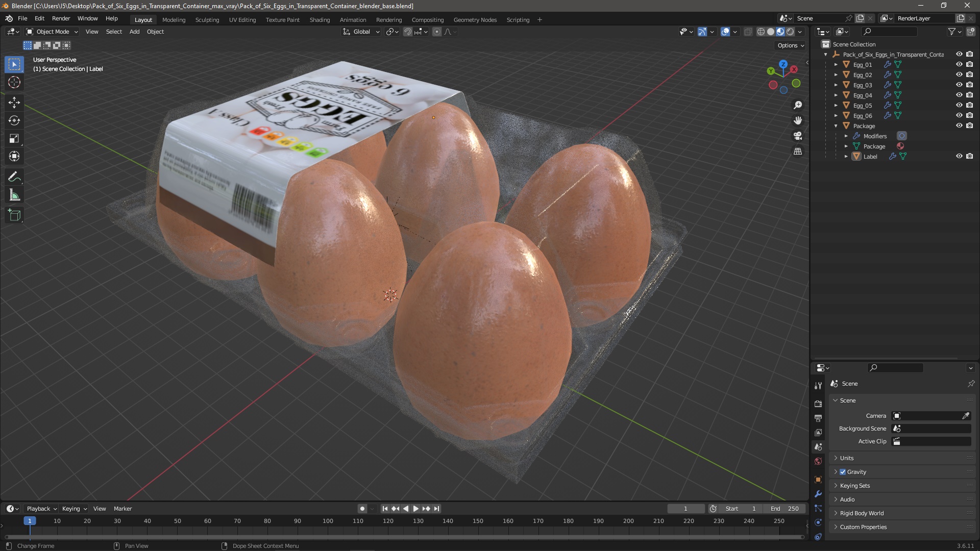980x551 pixels.
Task: Select the Add Cube tool
Action: coord(14,215)
